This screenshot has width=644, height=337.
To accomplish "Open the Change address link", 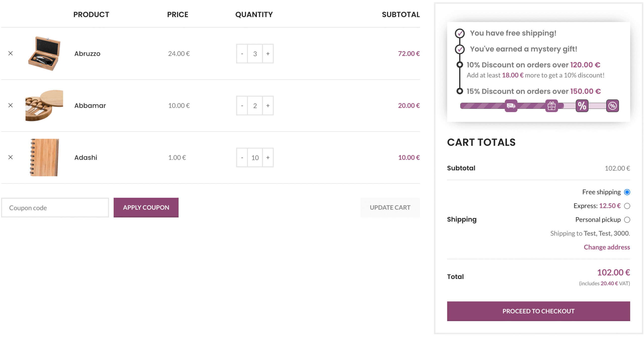I will click(607, 247).
